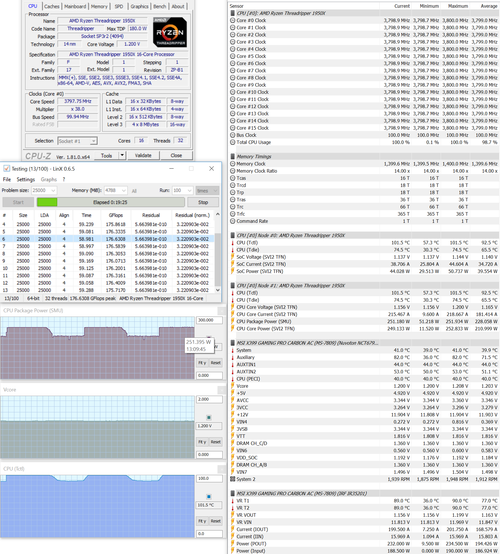Click the lightning icon beside SoC Power (SVI2 TFN)
Viewport: 500px width, 554px height.
233,271
